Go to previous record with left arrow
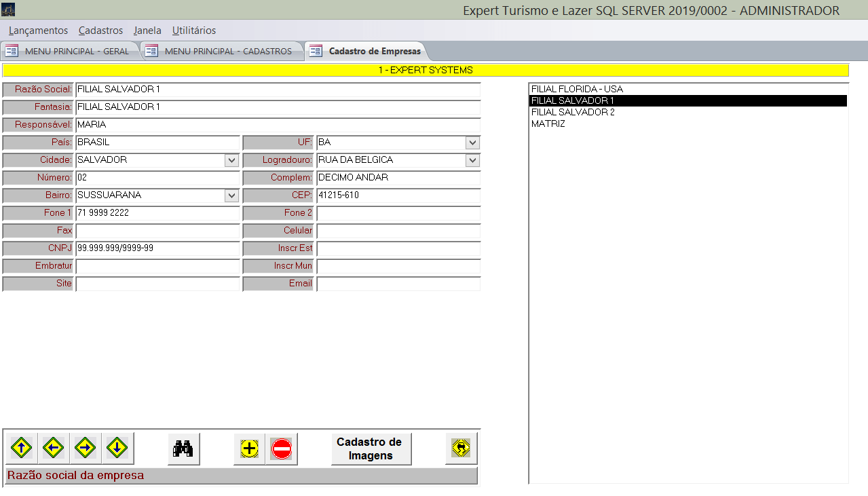This screenshot has height=496, width=868. (54, 448)
